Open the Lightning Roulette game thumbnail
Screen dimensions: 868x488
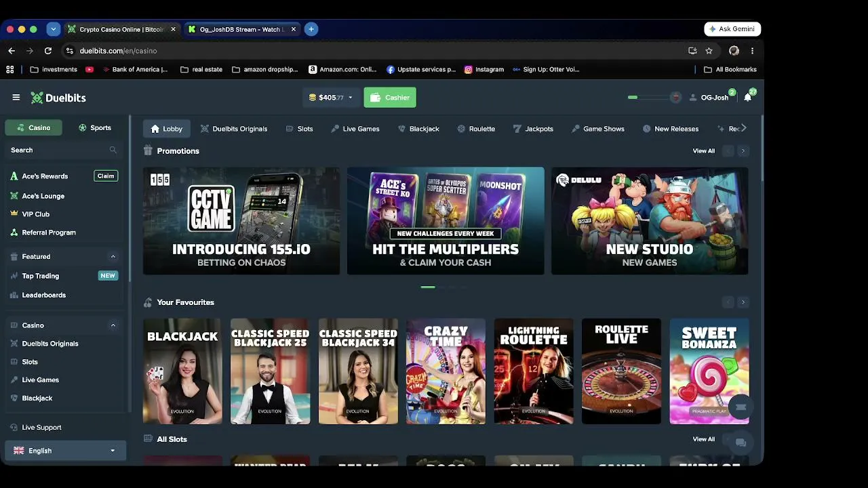[534, 371]
